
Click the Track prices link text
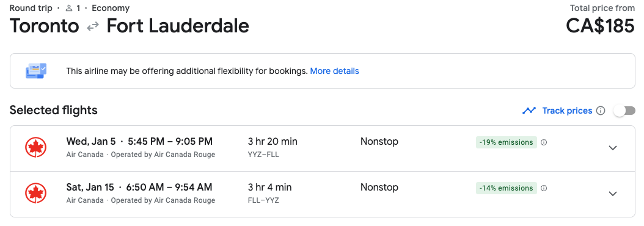pos(567,111)
